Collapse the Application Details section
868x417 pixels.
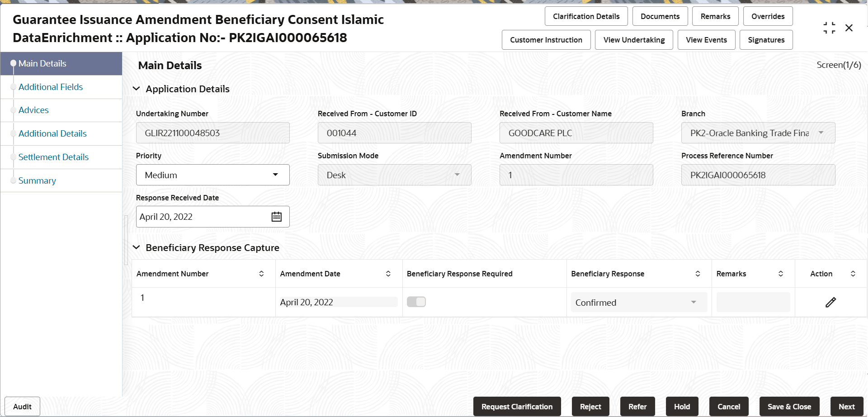[x=136, y=89]
